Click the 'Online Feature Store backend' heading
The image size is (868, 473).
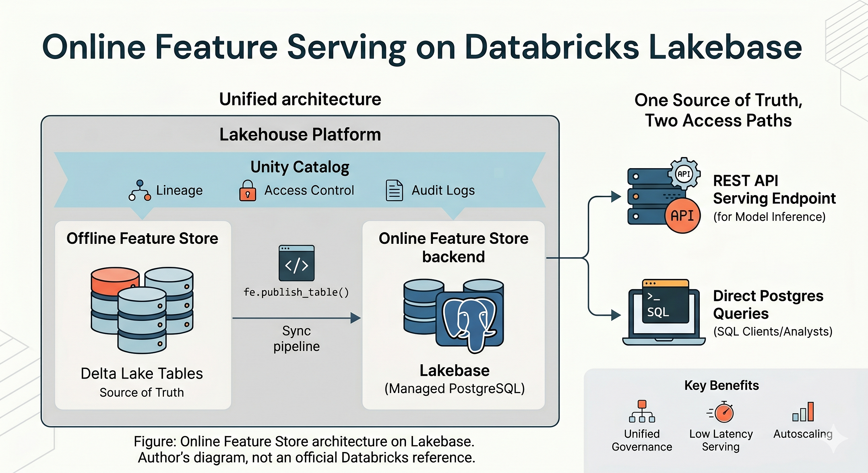click(x=454, y=248)
